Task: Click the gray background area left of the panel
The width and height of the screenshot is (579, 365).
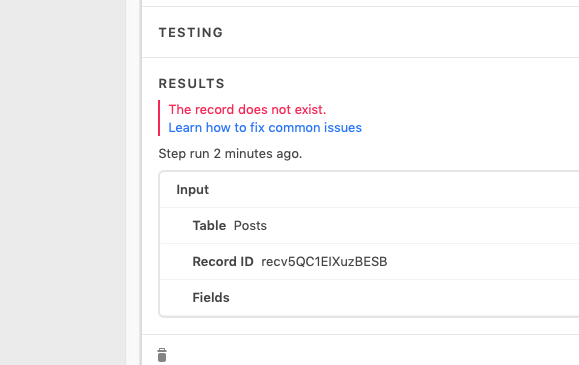Action: pyautogui.click(x=63, y=182)
